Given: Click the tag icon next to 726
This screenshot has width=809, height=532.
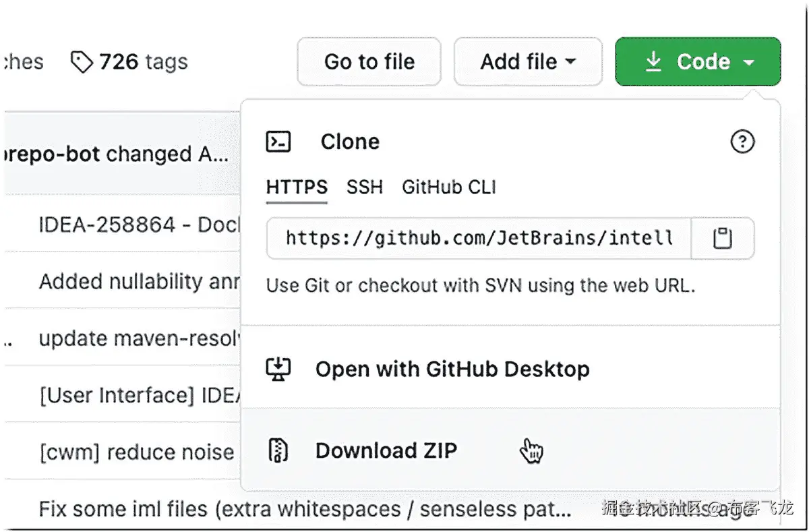Looking at the screenshot, I should (82, 63).
